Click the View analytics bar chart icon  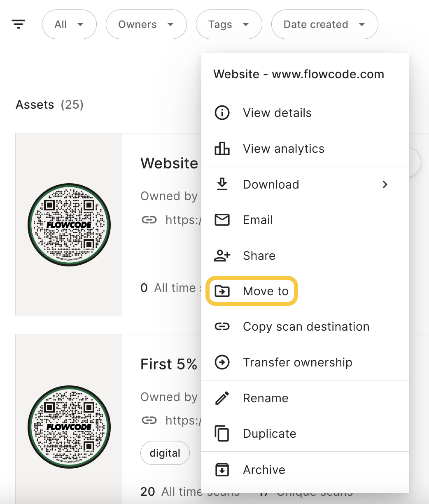coord(222,149)
